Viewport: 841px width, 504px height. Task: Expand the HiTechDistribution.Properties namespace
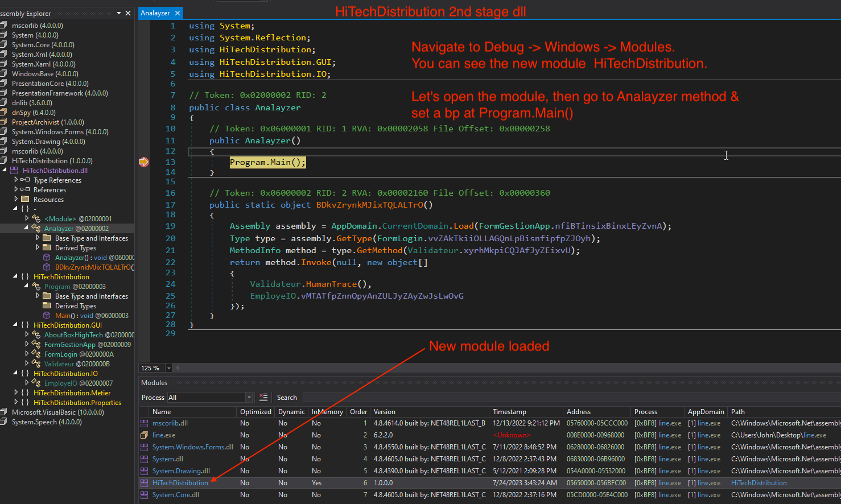pyautogui.click(x=16, y=403)
